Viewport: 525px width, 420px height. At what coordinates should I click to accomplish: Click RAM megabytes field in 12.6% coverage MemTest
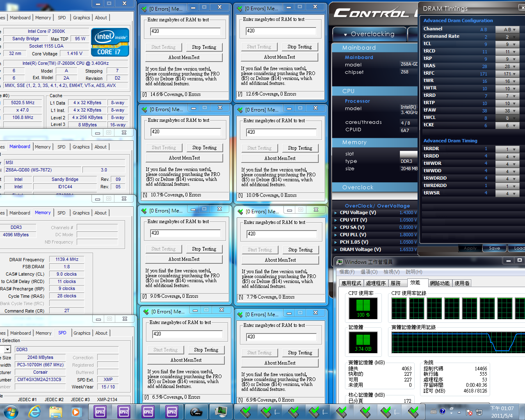[281, 31]
